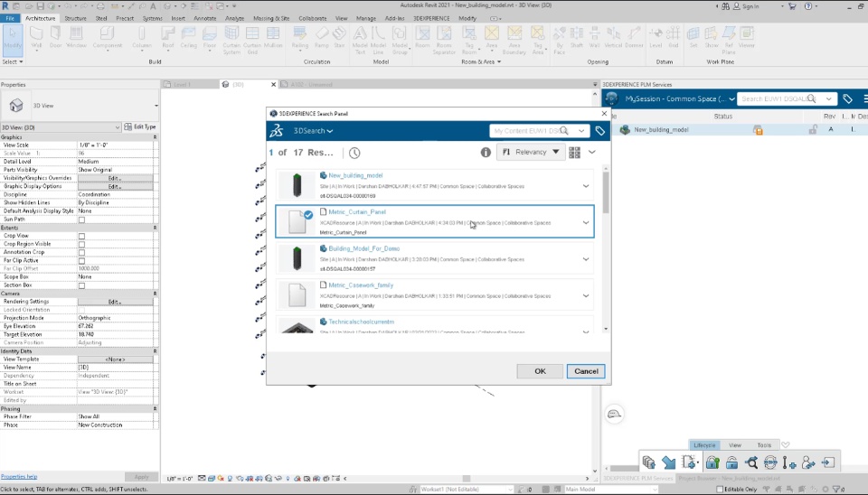Click blue down-arrow open icon in Lifecycle toolbar
Viewport: 868px width, 495px height.
point(669,462)
